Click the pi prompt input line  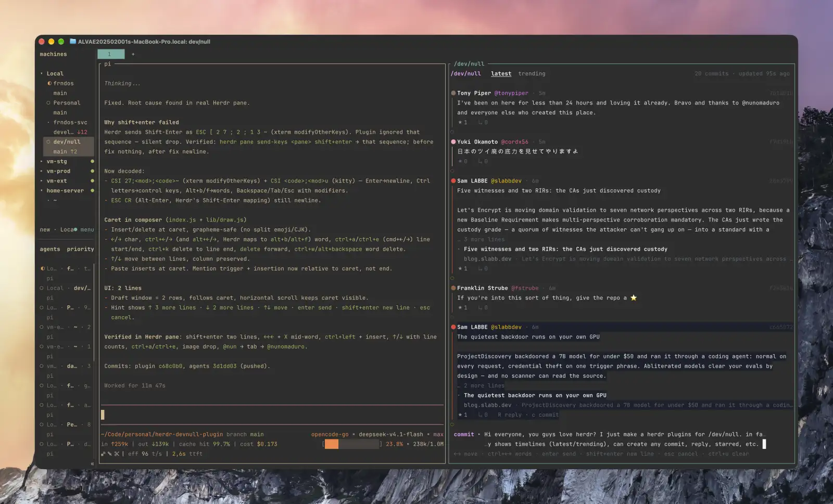point(272,415)
